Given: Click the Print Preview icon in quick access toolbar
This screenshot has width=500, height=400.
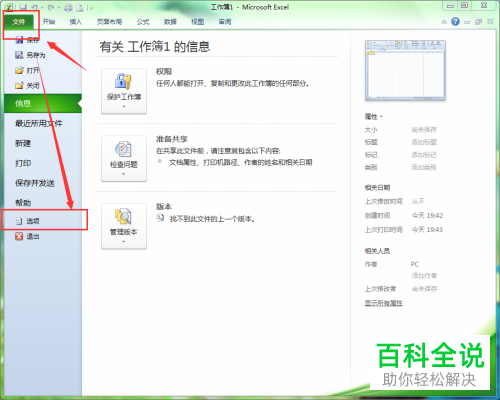Looking at the screenshot, I should 80,7.
